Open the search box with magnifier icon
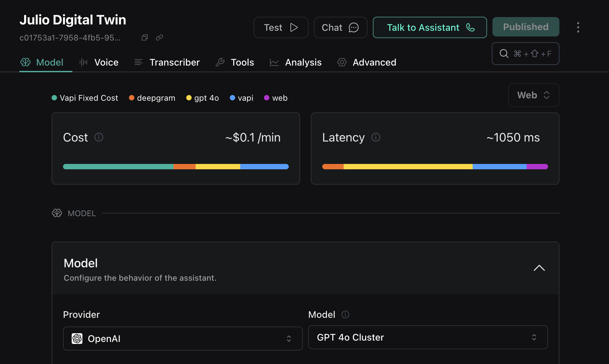 pos(525,54)
